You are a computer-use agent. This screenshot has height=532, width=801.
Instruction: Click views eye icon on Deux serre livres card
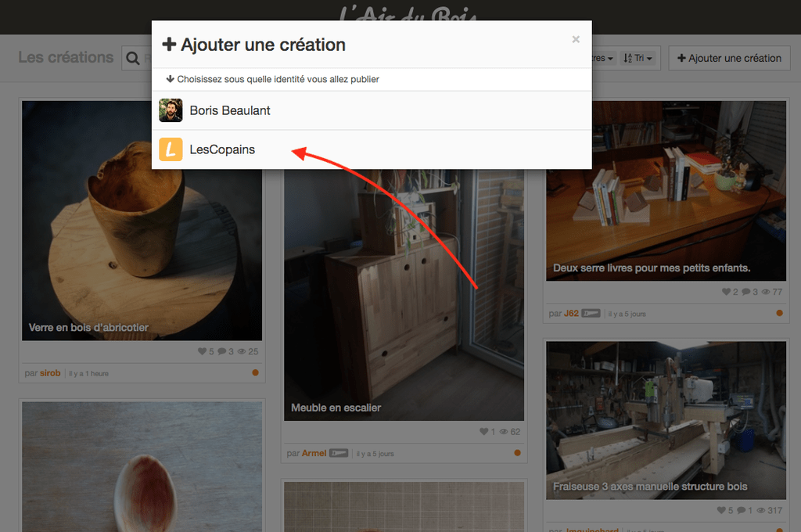pyautogui.click(x=766, y=292)
